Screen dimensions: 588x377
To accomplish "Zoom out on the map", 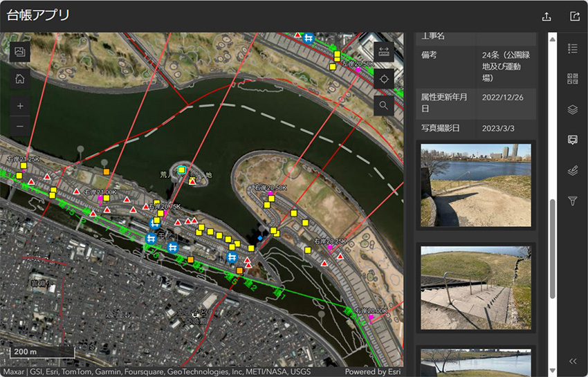I will click(x=19, y=127).
